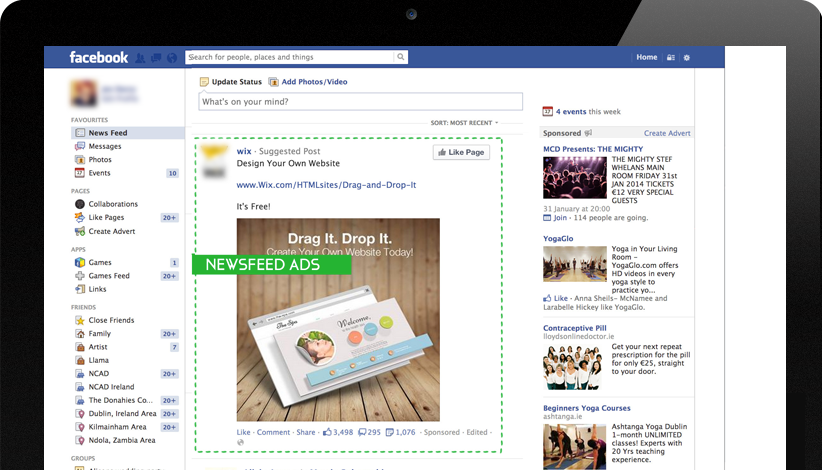The image size is (822, 470).
Task: Click the Like Page button
Action: (461, 152)
